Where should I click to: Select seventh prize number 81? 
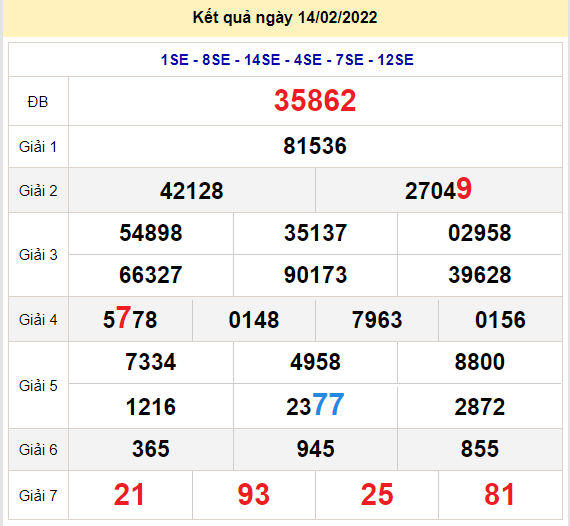(x=499, y=495)
